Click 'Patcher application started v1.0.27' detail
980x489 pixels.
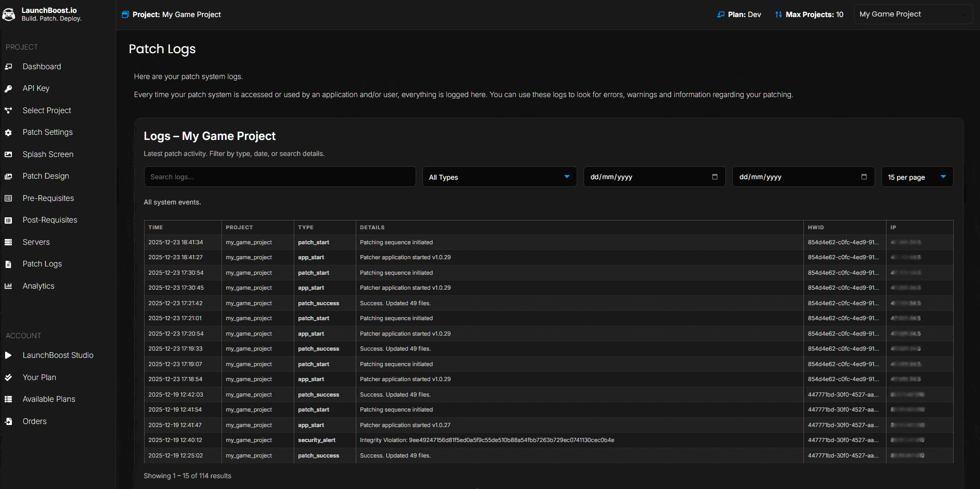(405, 425)
